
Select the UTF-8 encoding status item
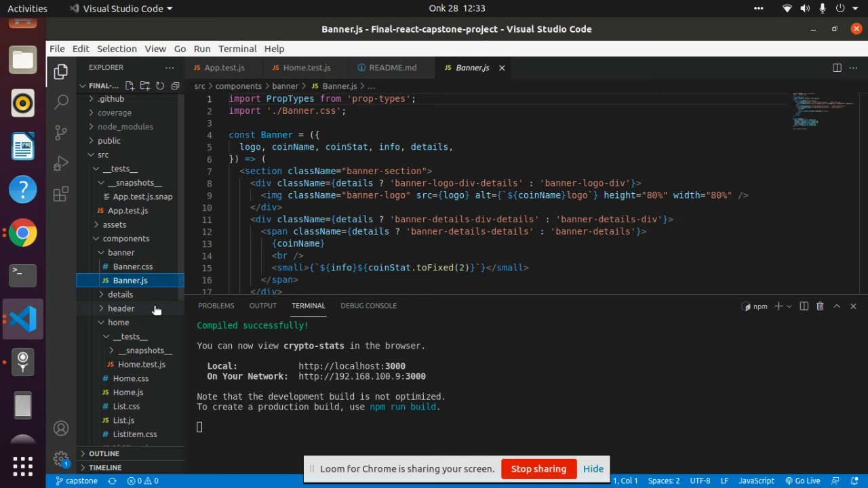pyautogui.click(x=700, y=481)
